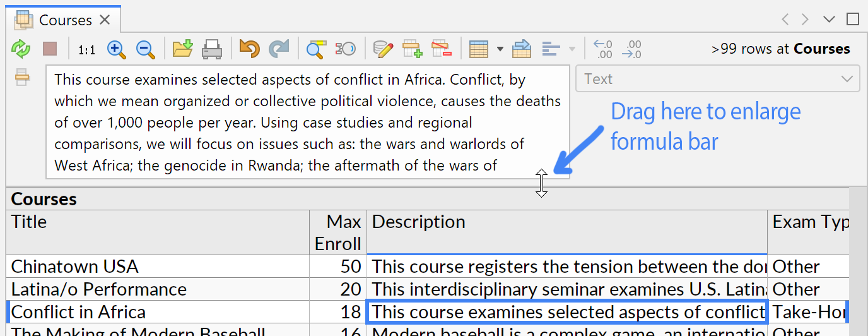Image resolution: width=868 pixels, height=336 pixels.
Task: Click the Increase Decimals icon
Action: tap(631, 49)
